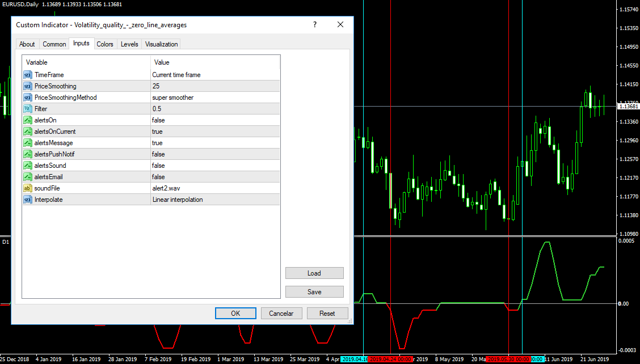Switch to the Common tab
Viewport: 640px width, 364px height.
tap(54, 44)
